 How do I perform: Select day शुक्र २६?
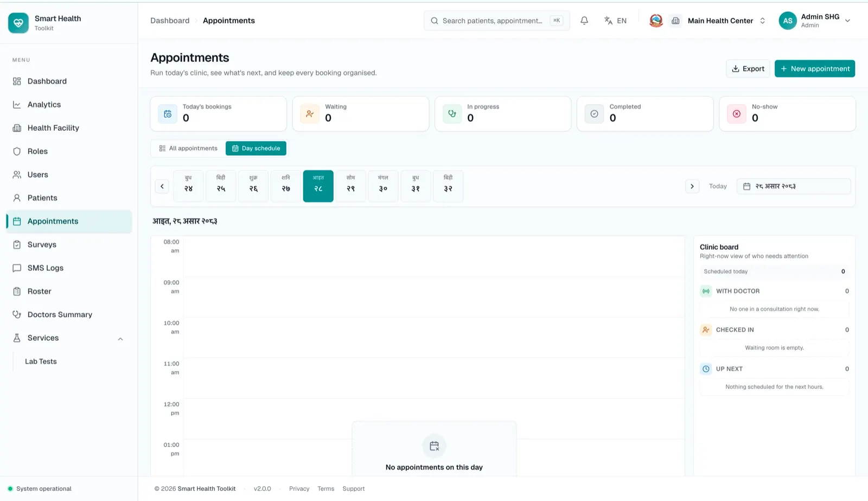point(253,186)
